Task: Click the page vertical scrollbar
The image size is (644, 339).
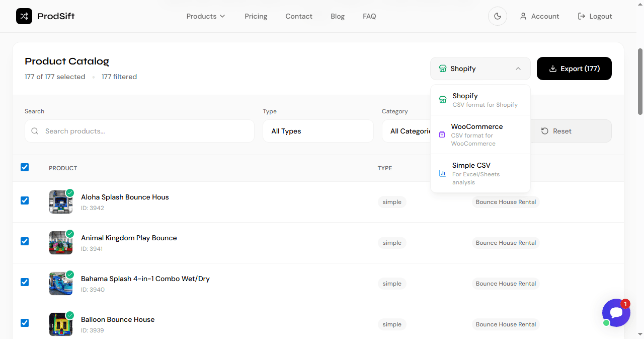Action: [640, 82]
